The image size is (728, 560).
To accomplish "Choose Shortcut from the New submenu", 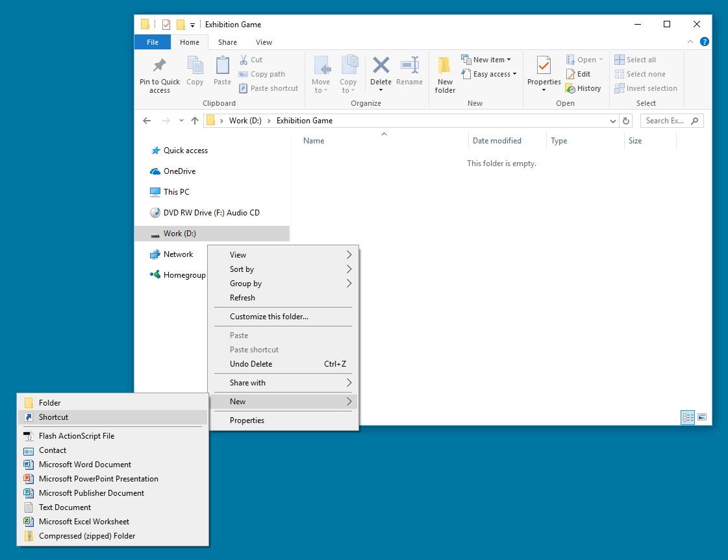I will (113, 417).
